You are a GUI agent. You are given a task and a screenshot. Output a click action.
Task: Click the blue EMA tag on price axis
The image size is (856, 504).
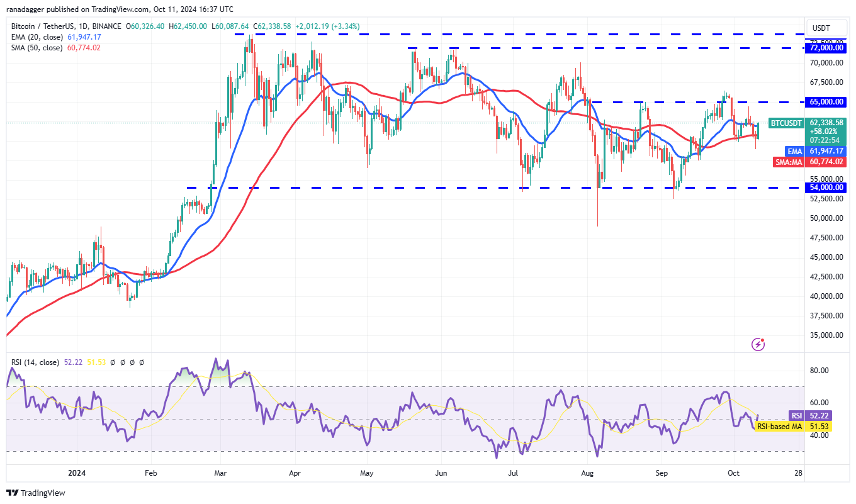coord(795,151)
